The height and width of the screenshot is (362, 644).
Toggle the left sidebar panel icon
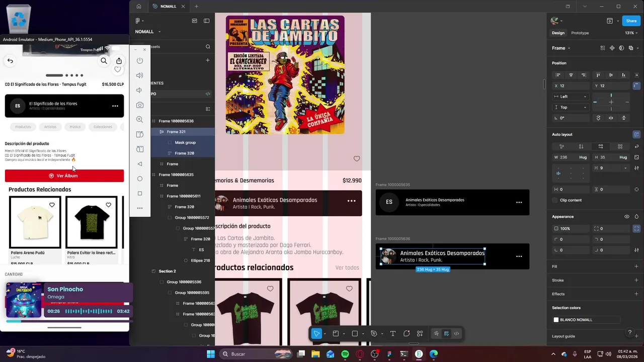206,21
